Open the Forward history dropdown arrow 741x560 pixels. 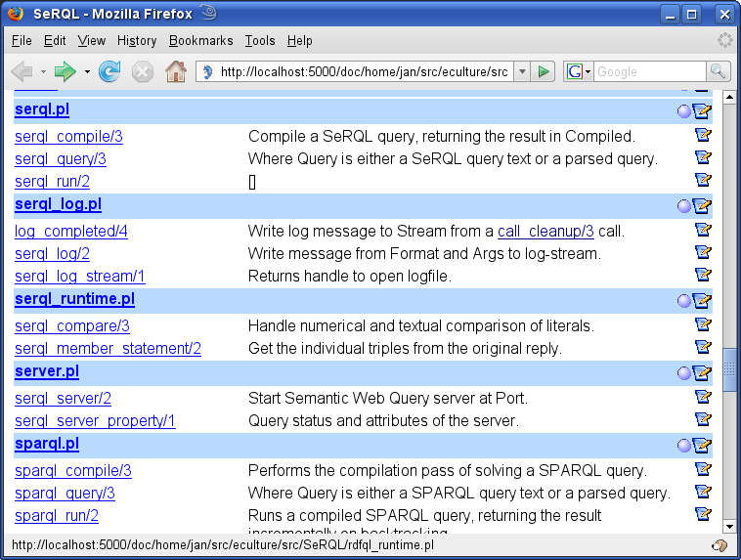coord(87,72)
